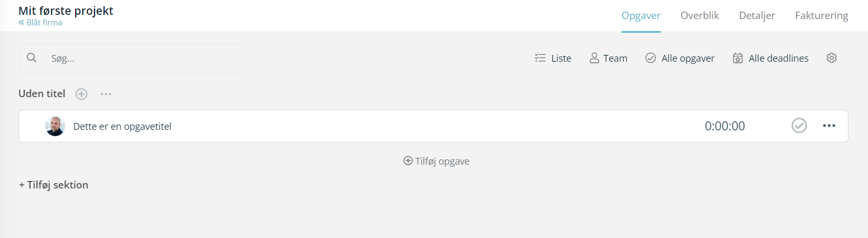Switch to the Detaljer tab
868x238 pixels.
click(757, 15)
